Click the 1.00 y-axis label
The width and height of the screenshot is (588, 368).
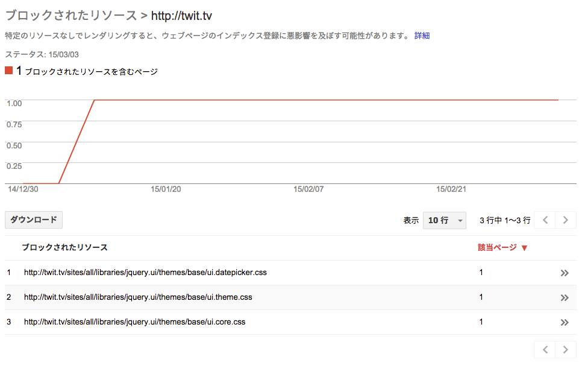14,104
